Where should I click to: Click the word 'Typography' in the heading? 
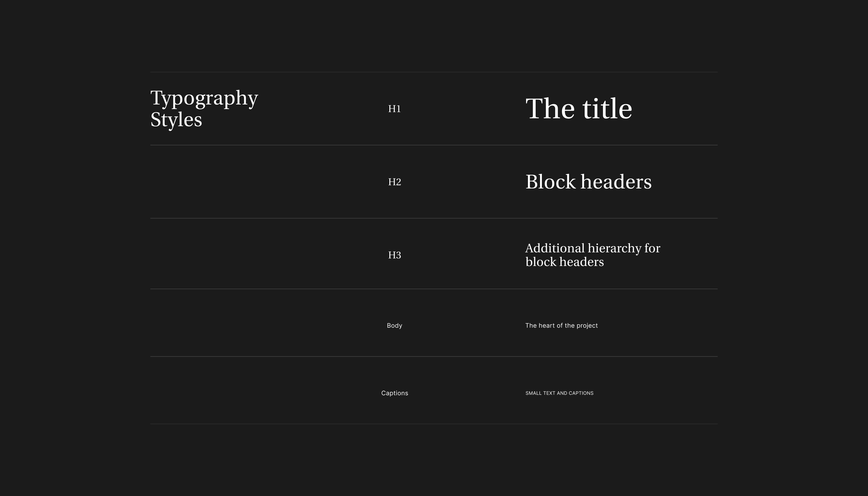[204, 98]
